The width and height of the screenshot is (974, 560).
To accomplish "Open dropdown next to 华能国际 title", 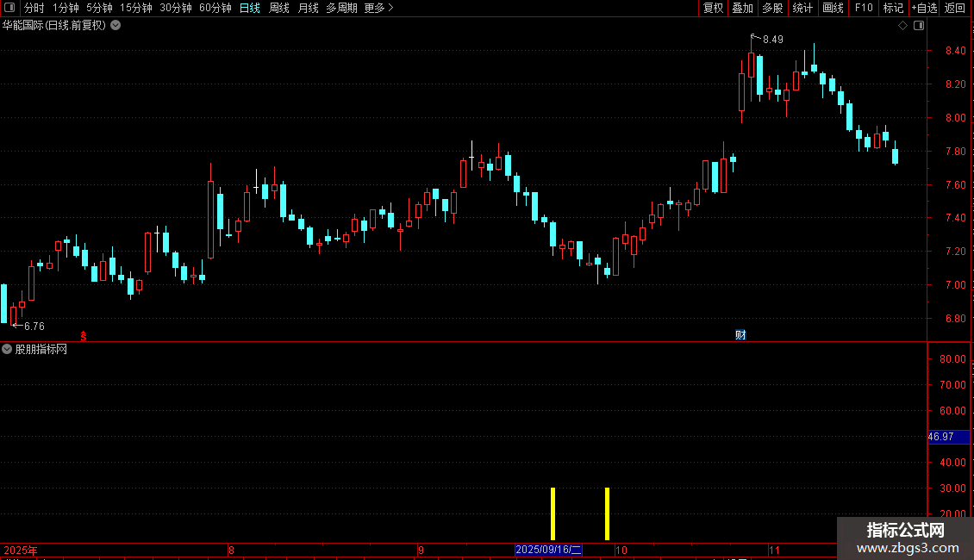I will (116, 26).
